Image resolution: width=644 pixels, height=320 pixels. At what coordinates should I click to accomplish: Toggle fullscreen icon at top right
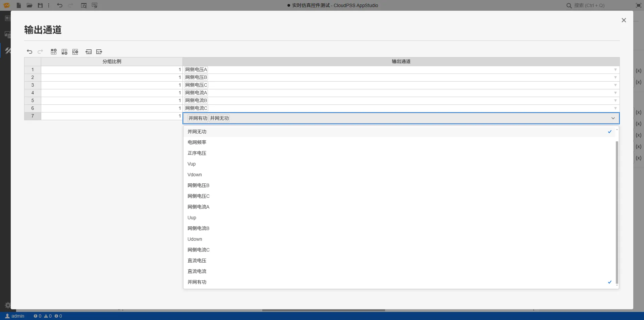(639, 5)
